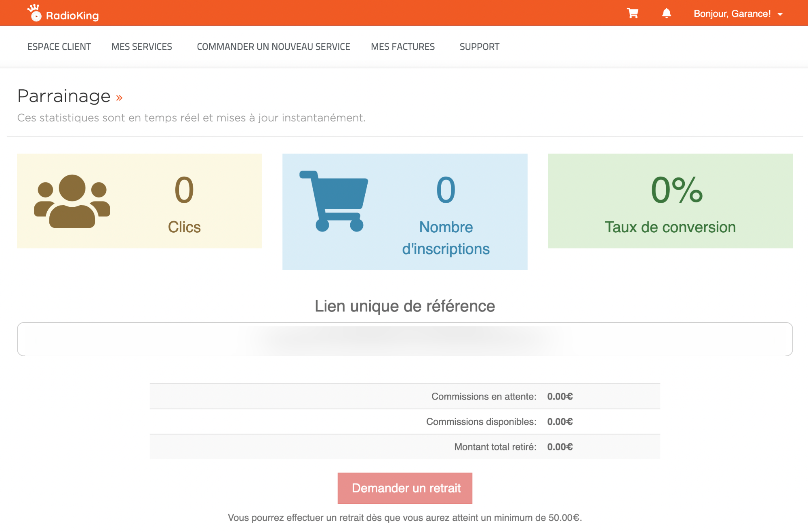
Task: Go to Mes Services menu
Action: (x=141, y=47)
